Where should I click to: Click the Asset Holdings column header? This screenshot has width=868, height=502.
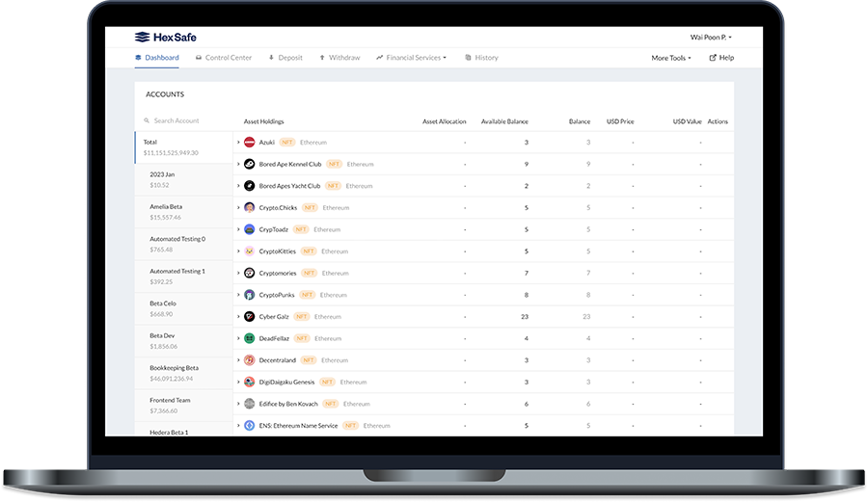263,121
